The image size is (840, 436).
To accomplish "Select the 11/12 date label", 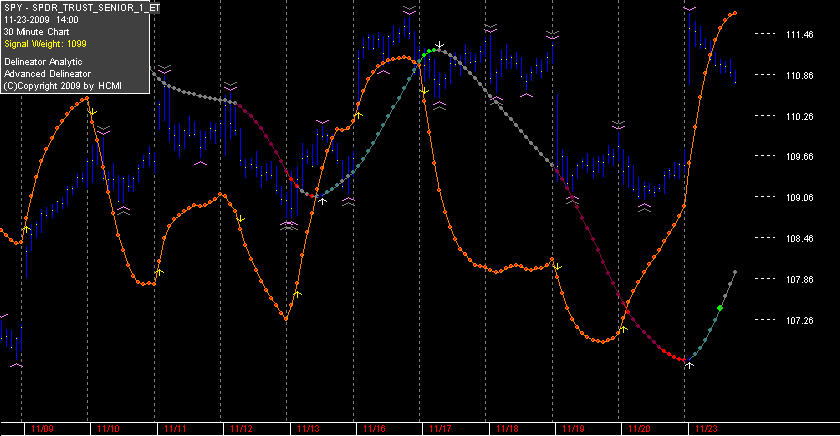I will pyautogui.click(x=241, y=429).
